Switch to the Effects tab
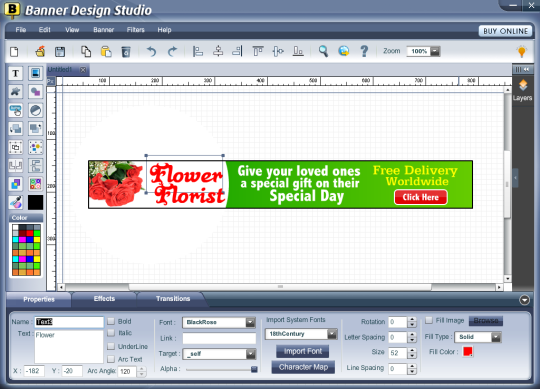540x389 pixels. [104, 299]
